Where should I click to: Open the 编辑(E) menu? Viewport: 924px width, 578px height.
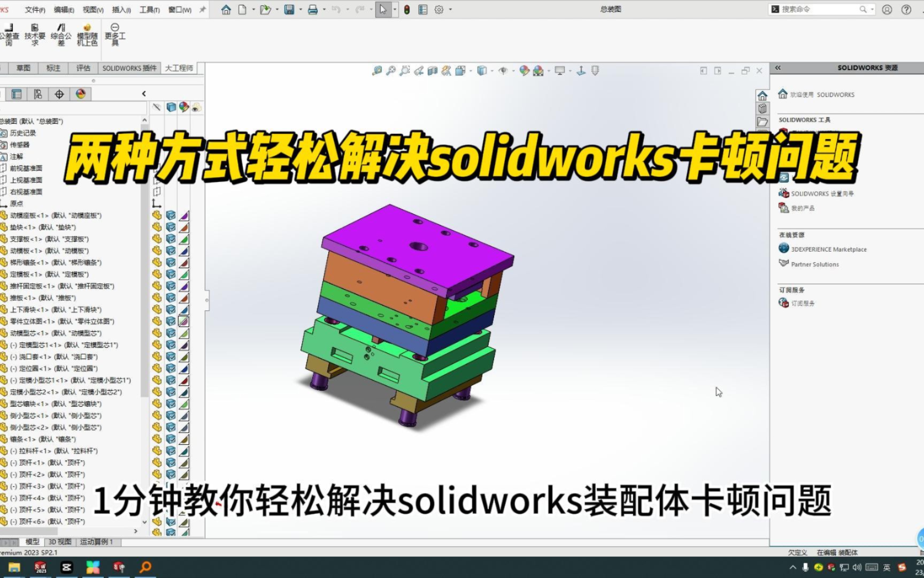(x=64, y=10)
